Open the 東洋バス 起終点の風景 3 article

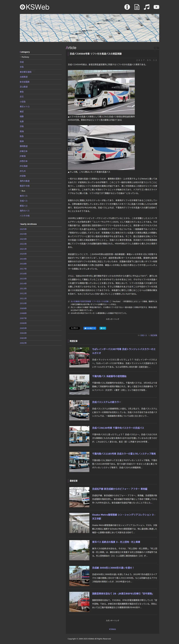point(116,542)
